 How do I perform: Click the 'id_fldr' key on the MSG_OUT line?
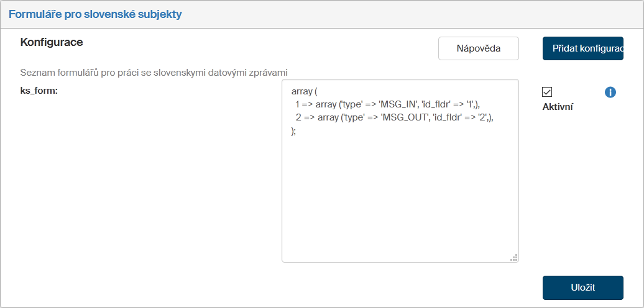click(x=450, y=117)
